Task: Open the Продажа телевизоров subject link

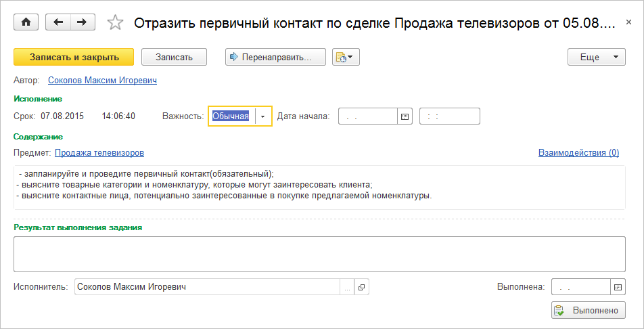Action: 99,153
